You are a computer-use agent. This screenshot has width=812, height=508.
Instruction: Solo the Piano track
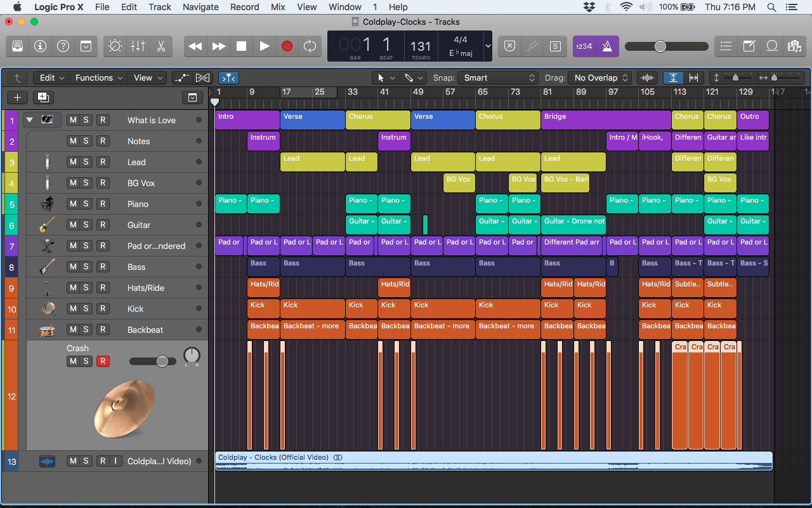(x=86, y=204)
